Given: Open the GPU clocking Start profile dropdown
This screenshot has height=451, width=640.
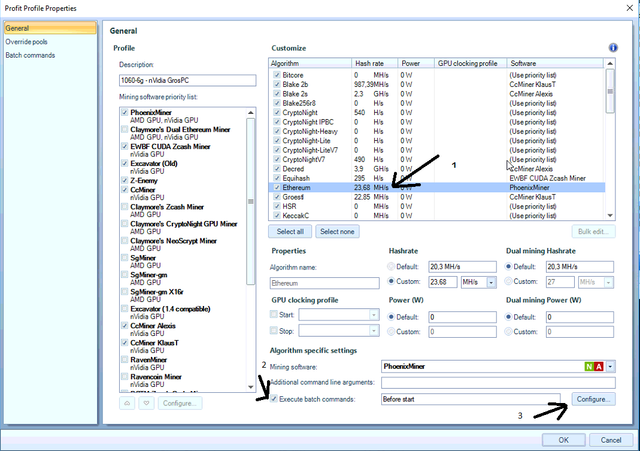Looking at the screenshot, I should 373,315.
